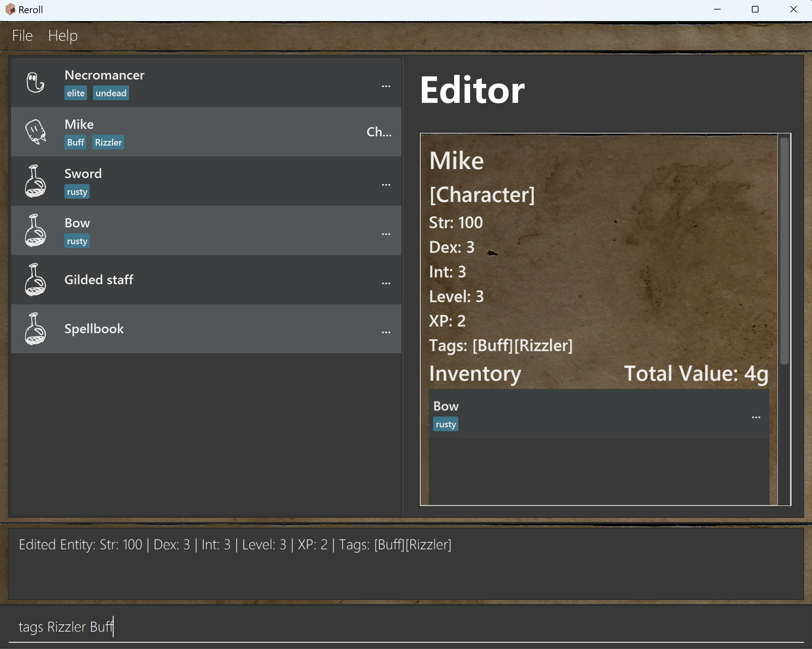Expand the ellipsis on Sword row

386,185
